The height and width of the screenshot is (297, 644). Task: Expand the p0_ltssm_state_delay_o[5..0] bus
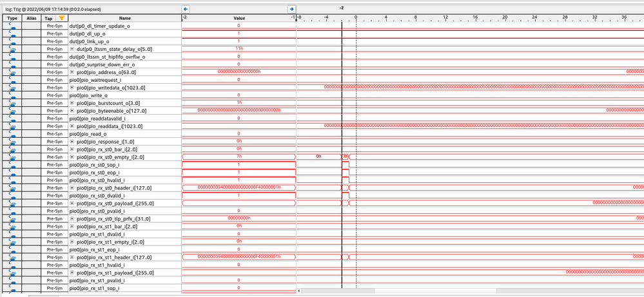pyautogui.click(x=72, y=49)
